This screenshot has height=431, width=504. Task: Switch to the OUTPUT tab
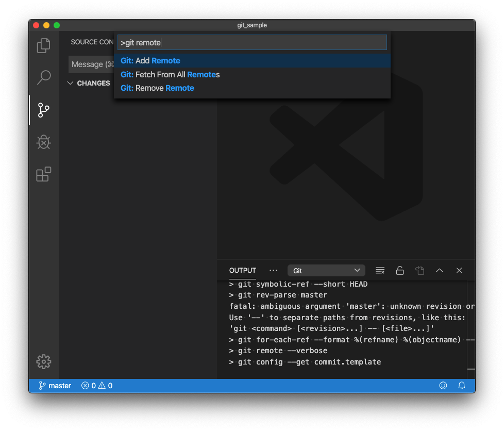click(242, 271)
